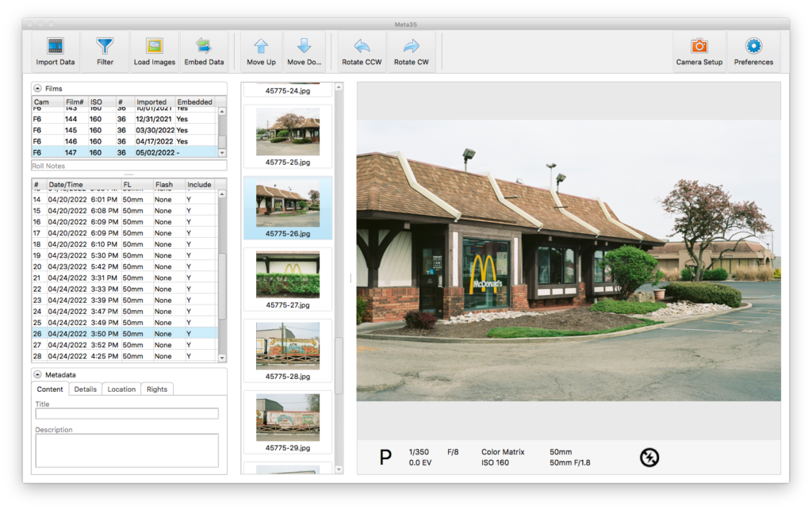Select frame 28 taken at 4:25 PM
This screenshot has width=812, height=510.
point(124,356)
